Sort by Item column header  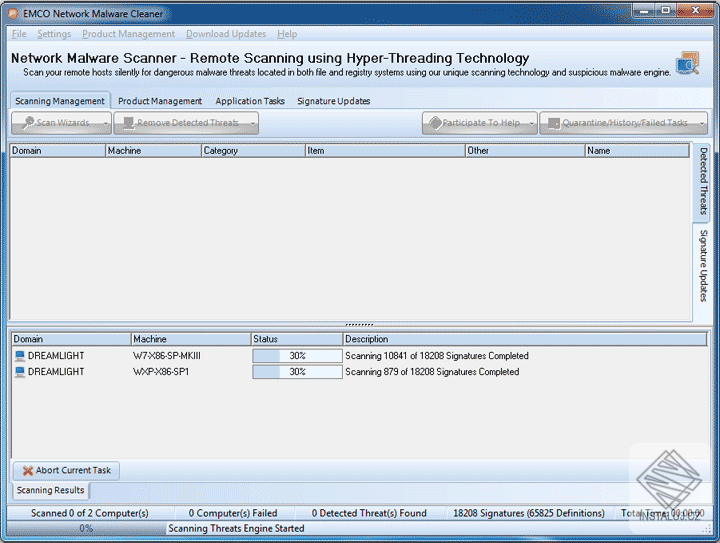[385, 151]
